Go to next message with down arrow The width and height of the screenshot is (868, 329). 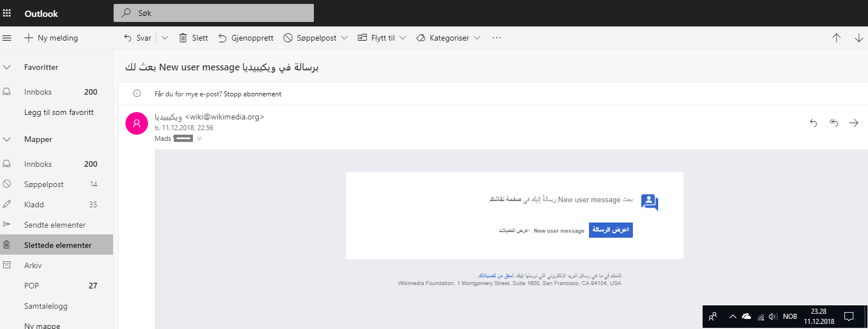tap(858, 38)
